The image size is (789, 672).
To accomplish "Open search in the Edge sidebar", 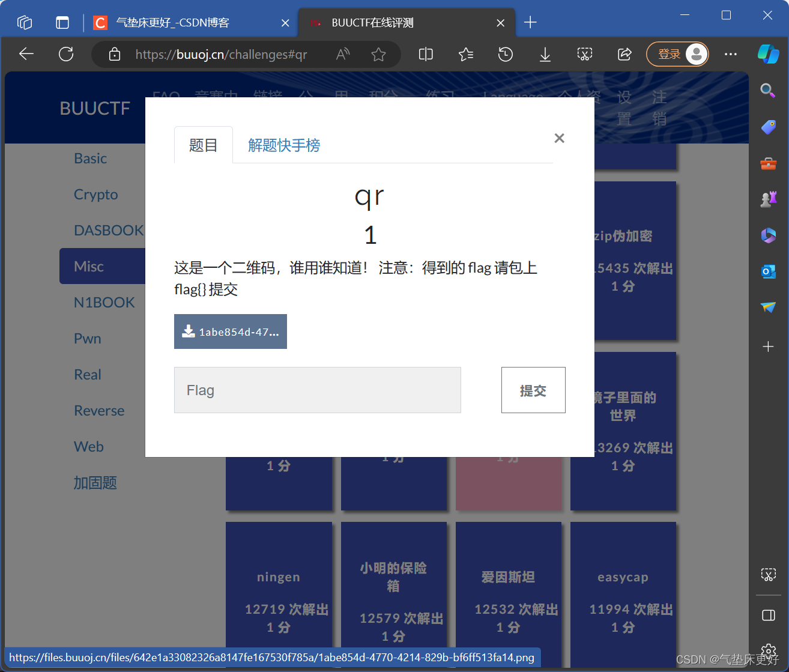I will [x=769, y=91].
